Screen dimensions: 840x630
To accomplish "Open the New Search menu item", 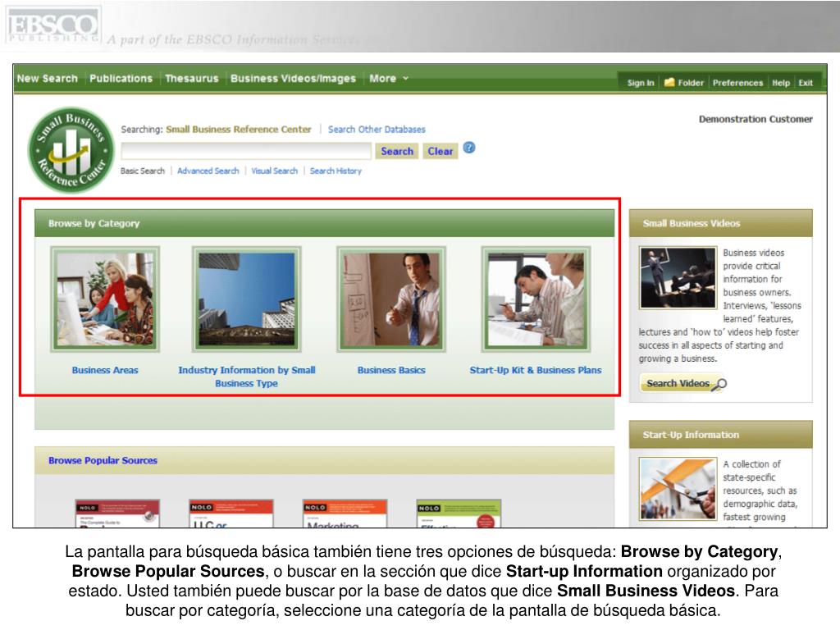I will (47, 78).
